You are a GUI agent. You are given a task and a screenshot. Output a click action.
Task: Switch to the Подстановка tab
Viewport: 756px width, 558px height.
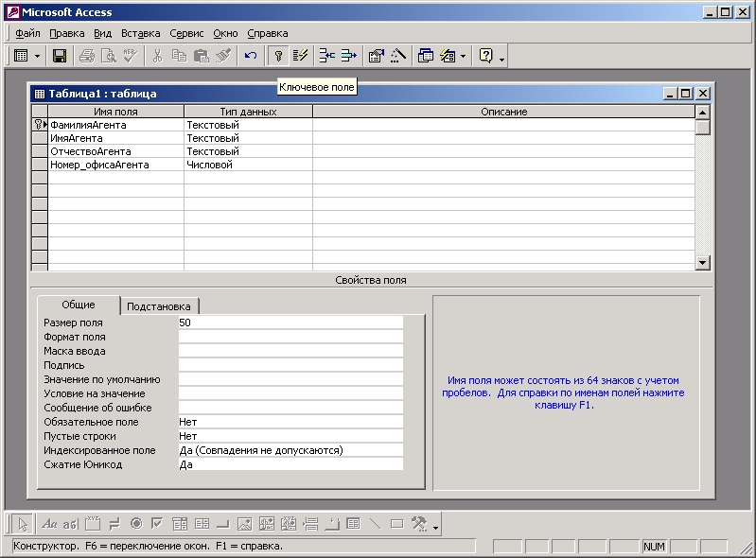159,306
